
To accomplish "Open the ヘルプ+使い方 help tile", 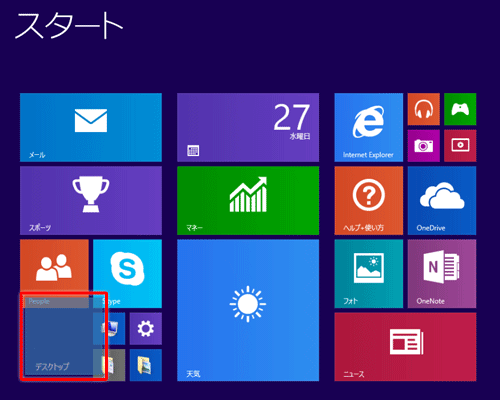I will pyautogui.click(x=369, y=201).
